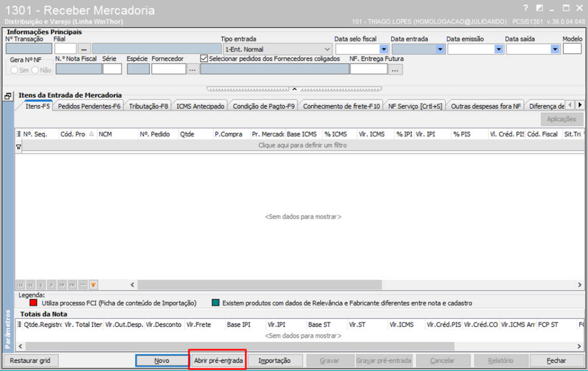Image resolution: width=588 pixels, height=371 pixels.
Task: Click the red FCI legend color swatch
Action: pos(33,303)
